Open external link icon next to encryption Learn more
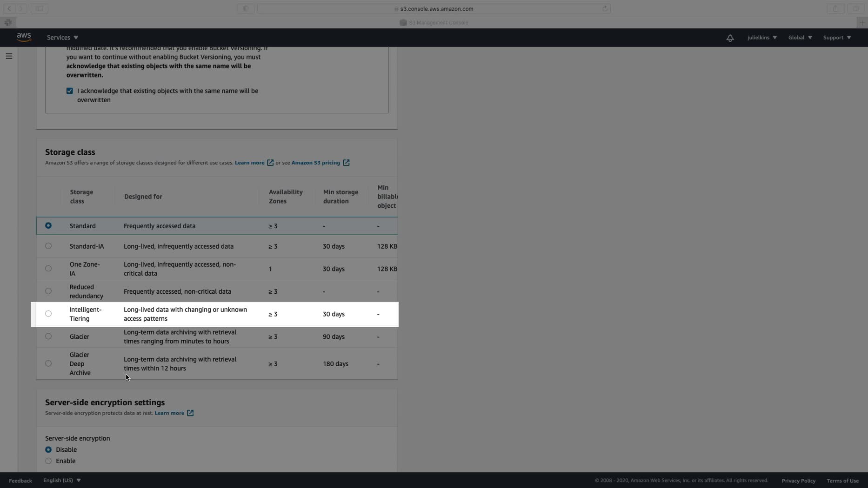 [x=190, y=413]
